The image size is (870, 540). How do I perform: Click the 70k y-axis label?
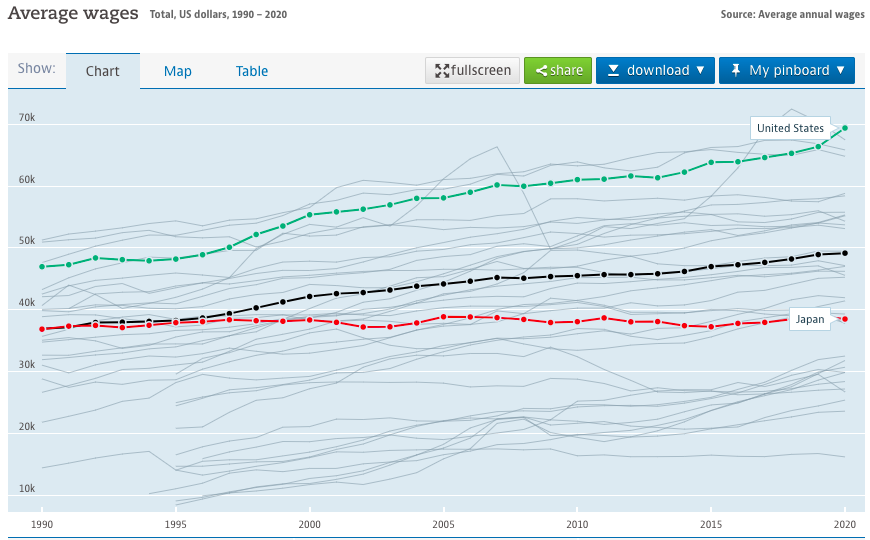click(x=27, y=117)
